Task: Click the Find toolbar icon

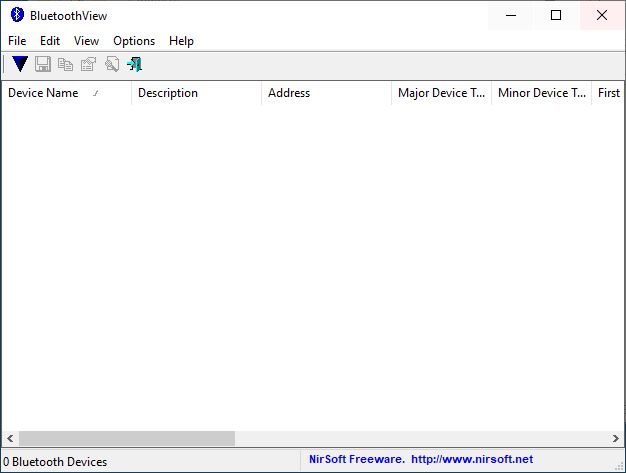Action: 111,64
